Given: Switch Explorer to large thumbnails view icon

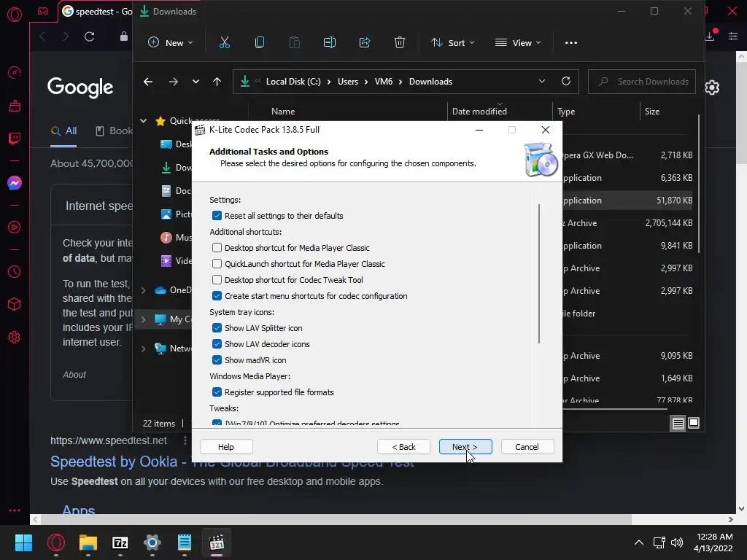Looking at the screenshot, I should (694, 423).
